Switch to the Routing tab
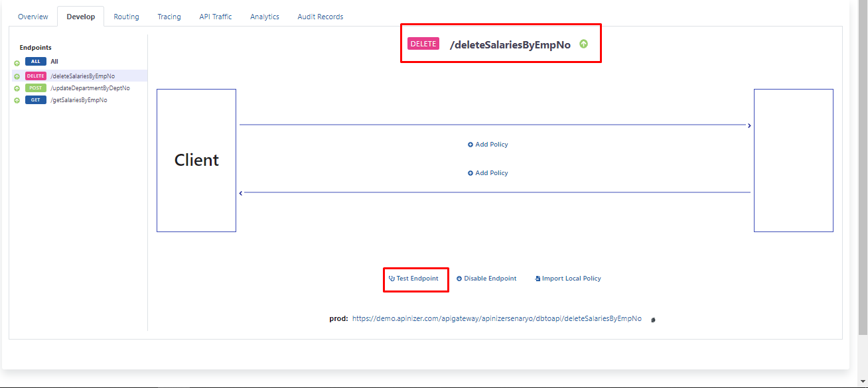The width and height of the screenshot is (868, 388). click(x=126, y=17)
